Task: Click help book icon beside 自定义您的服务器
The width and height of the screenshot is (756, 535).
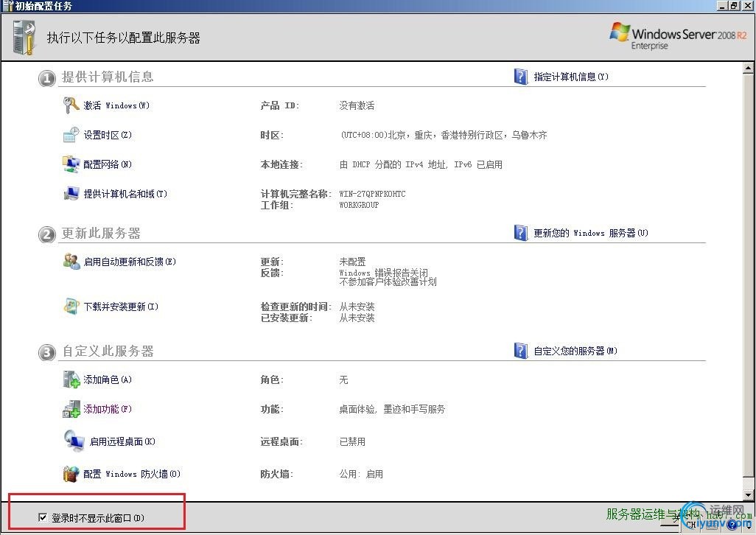Action: coord(521,350)
